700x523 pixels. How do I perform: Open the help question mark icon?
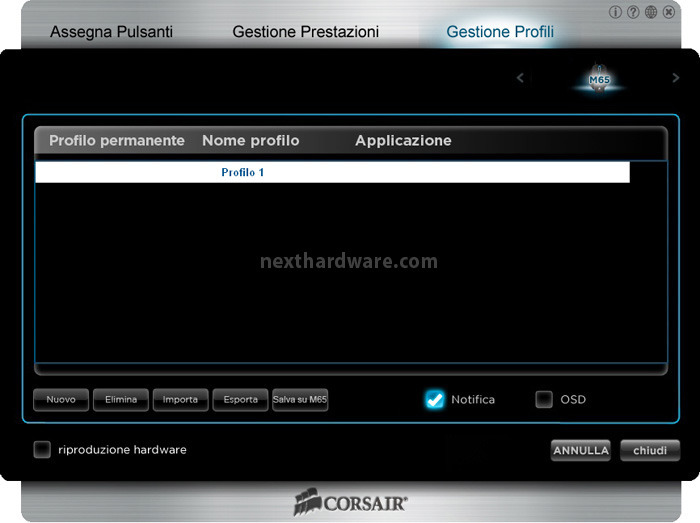click(x=633, y=12)
